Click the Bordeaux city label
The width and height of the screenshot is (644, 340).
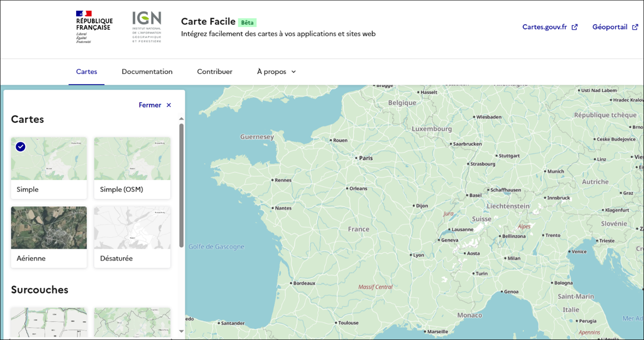click(304, 283)
